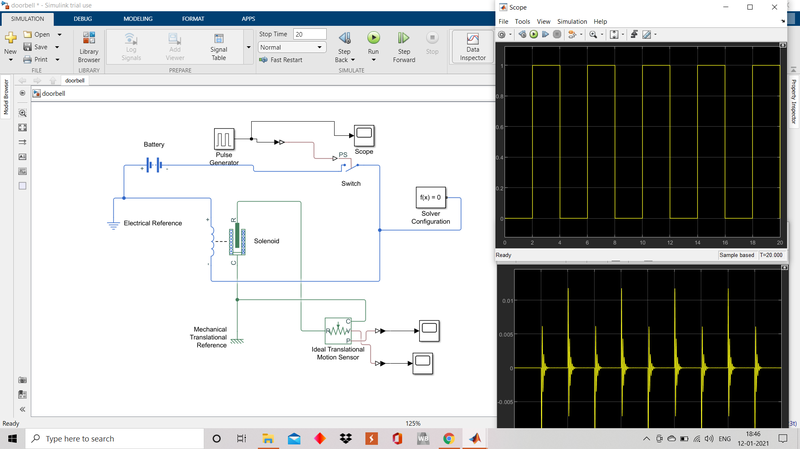
Task: Save the doorbell model
Action: tap(36, 47)
